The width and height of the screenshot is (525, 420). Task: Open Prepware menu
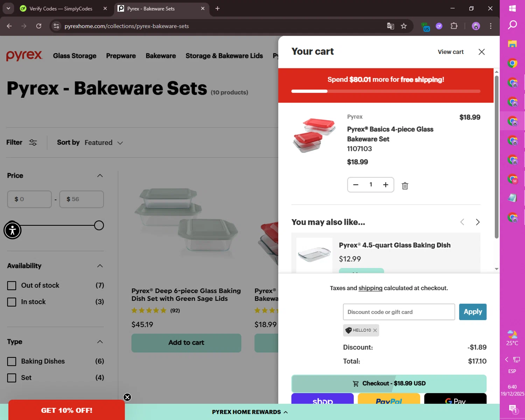click(121, 56)
